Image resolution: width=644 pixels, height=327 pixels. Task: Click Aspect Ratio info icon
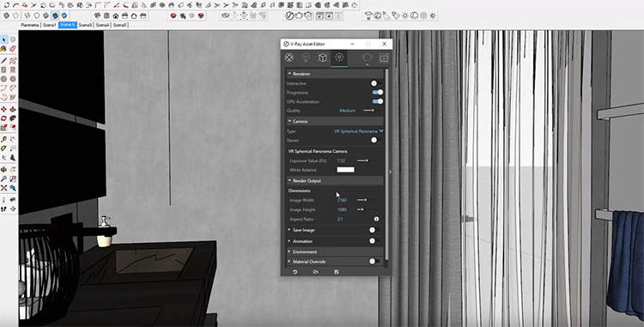[x=376, y=219]
